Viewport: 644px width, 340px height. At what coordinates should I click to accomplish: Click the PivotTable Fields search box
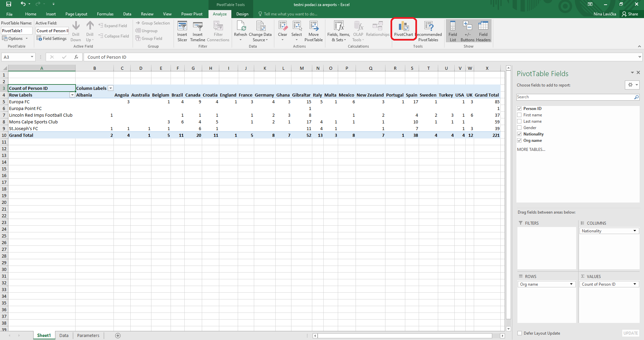pos(574,97)
